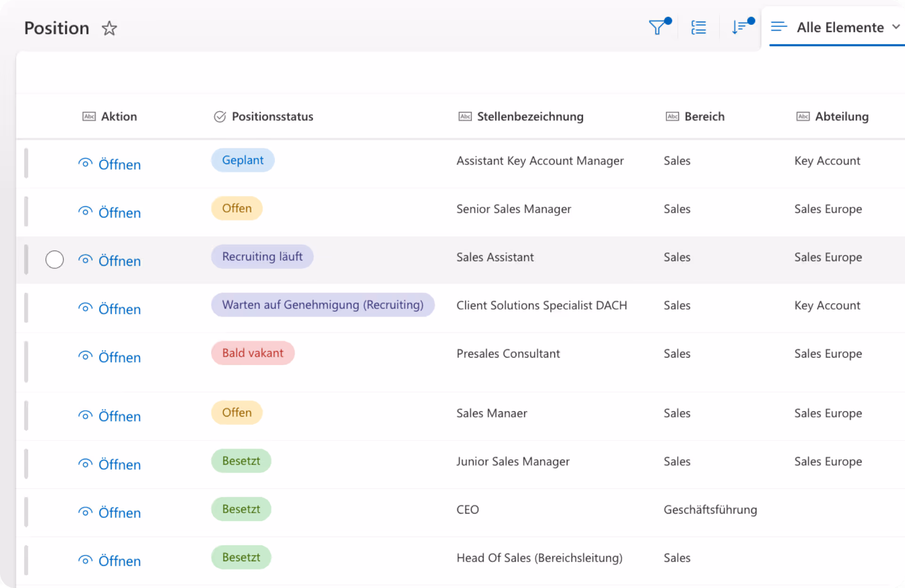
Task: Click the Abteilung column header
Action: click(x=832, y=116)
